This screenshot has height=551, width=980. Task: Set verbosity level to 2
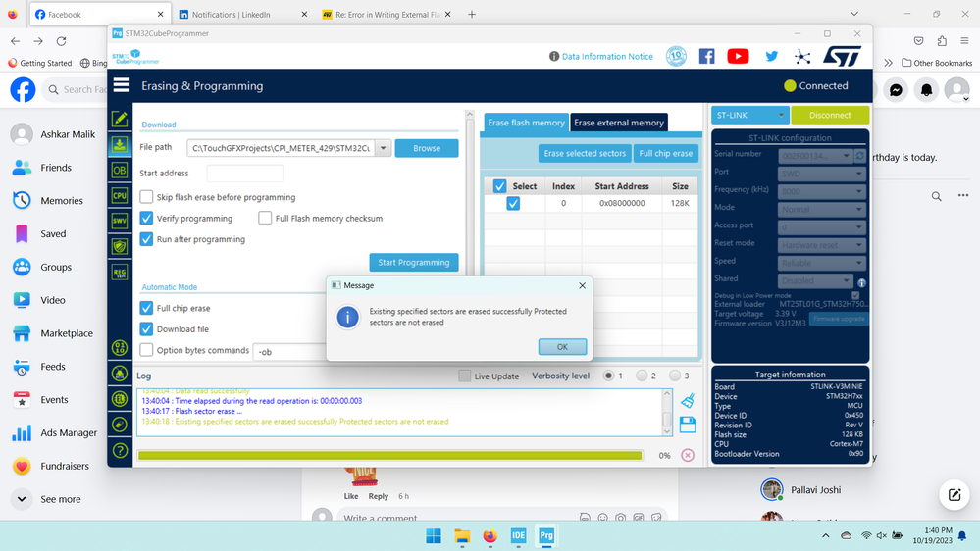(642, 376)
